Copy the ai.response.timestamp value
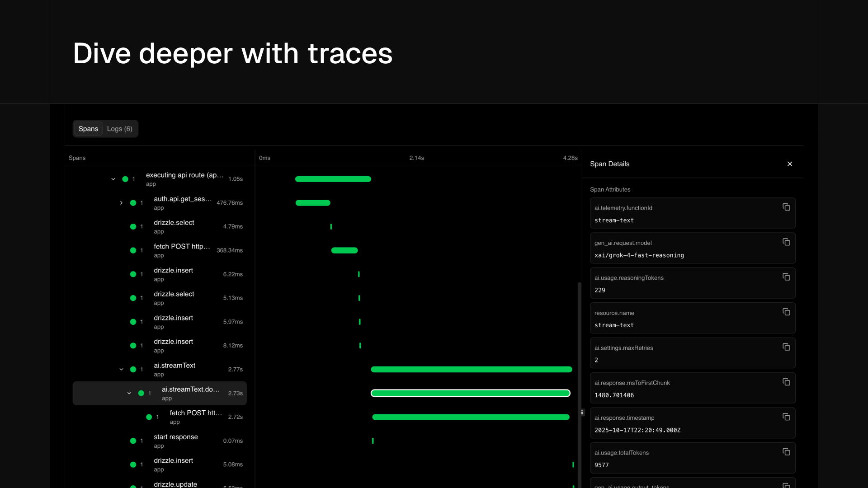This screenshot has width=868, height=488. pyautogui.click(x=786, y=417)
